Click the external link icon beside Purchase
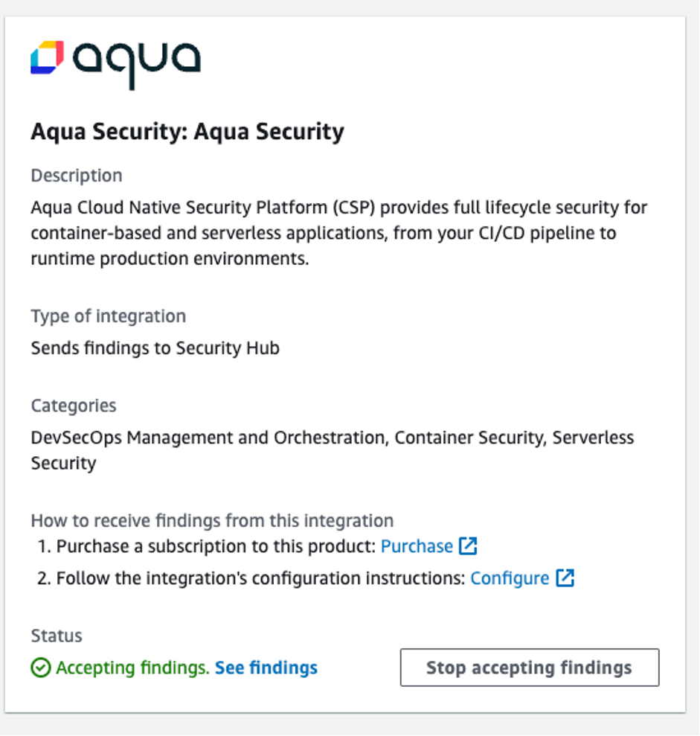Screen dimensions: 700x736 pyautogui.click(x=469, y=545)
